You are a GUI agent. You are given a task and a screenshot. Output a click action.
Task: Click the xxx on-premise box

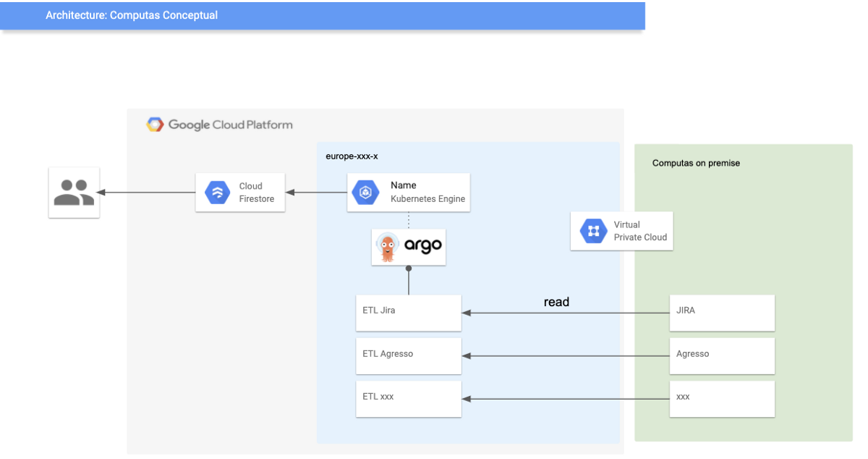tap(721, 398)
